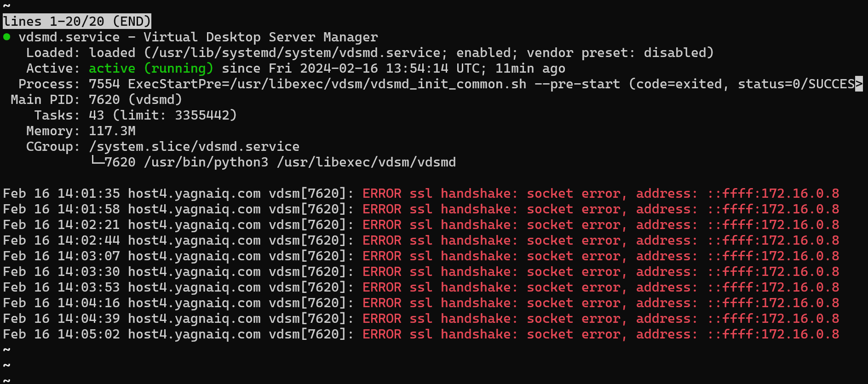The width and height of the screenshot is (868, 384).
Task: Click the vdsmd.service unit name in header
Action: click(69, 37)
